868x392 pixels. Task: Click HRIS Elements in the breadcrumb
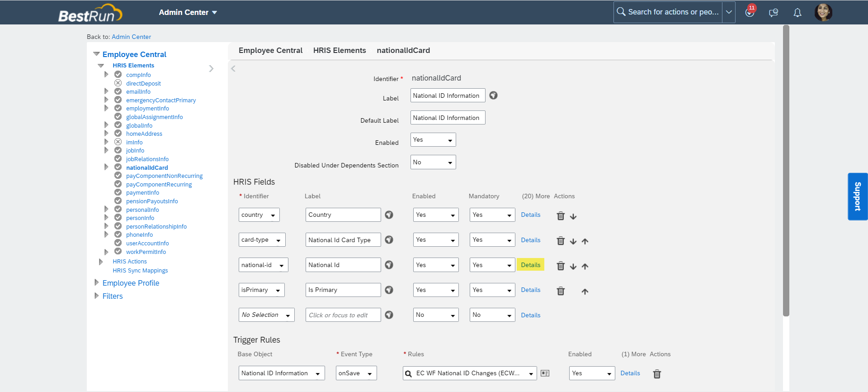[340, 50]
